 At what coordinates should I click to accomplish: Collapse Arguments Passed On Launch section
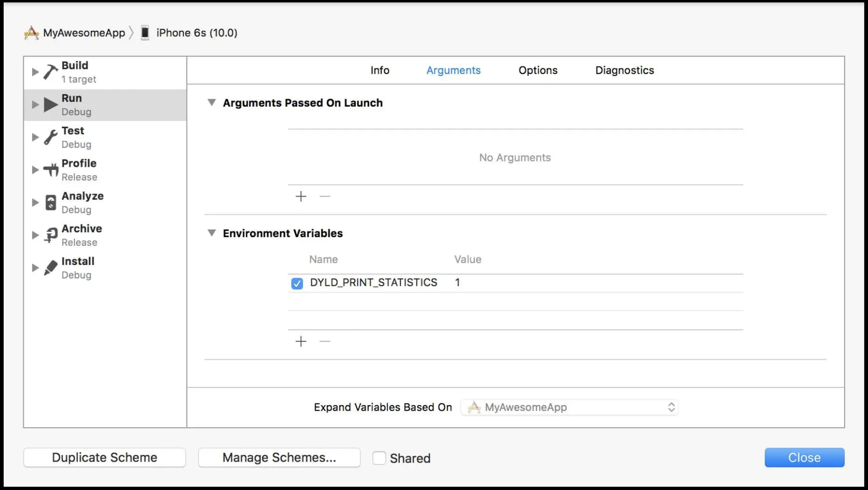pyautogui.click(x=211, y=102)
